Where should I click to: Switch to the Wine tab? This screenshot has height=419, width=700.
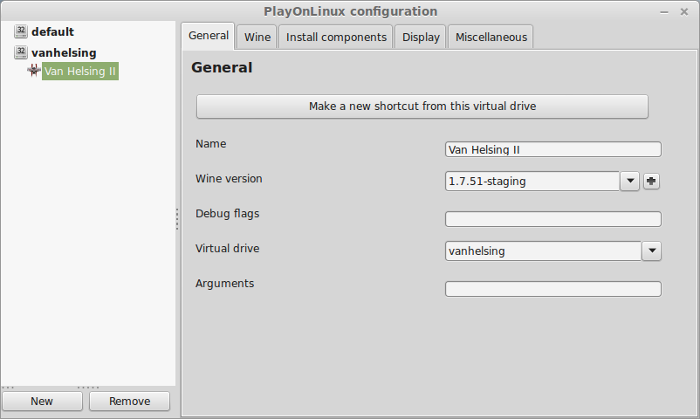click(257, 37)
